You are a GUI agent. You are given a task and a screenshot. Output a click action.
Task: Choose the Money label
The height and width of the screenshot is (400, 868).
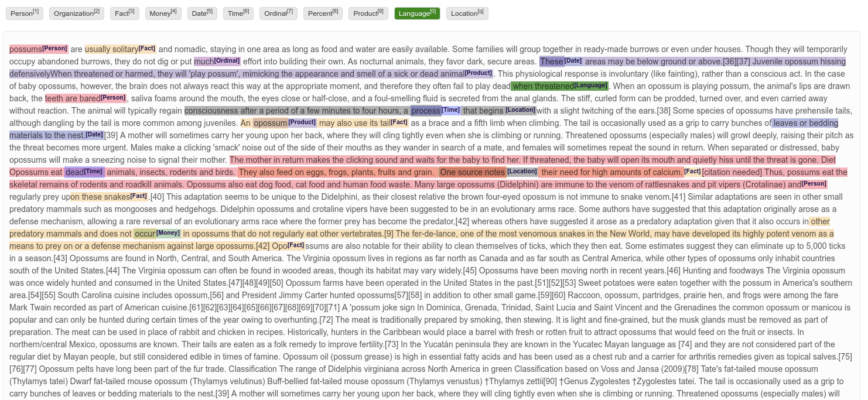click(163, 13)
